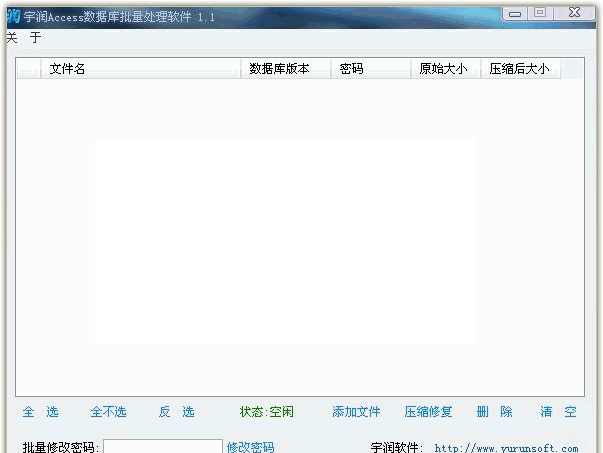Click the 文件名 column header
The height and width of the screenshot is (453, 603).
tap(140, 69)
